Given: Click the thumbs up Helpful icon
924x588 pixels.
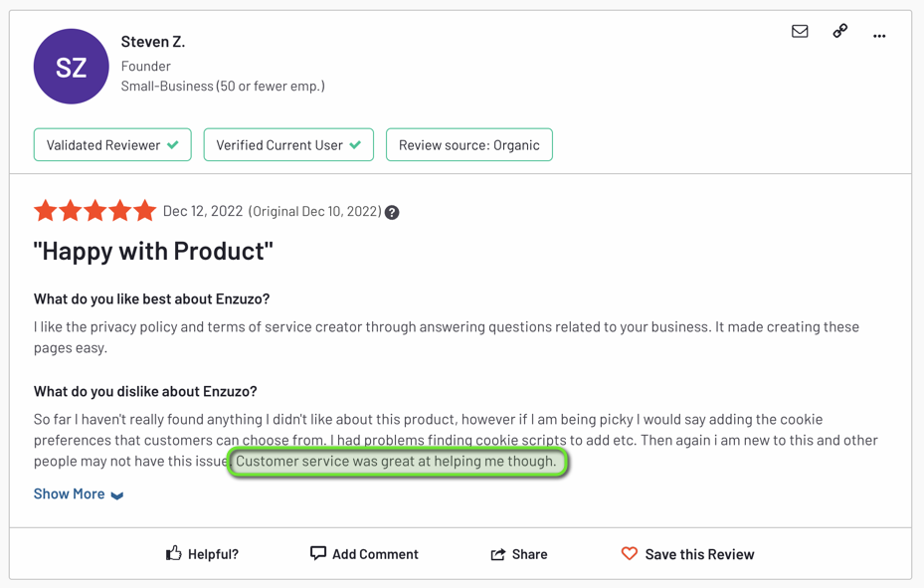Looking at the screenshot, I should (172, 554).
